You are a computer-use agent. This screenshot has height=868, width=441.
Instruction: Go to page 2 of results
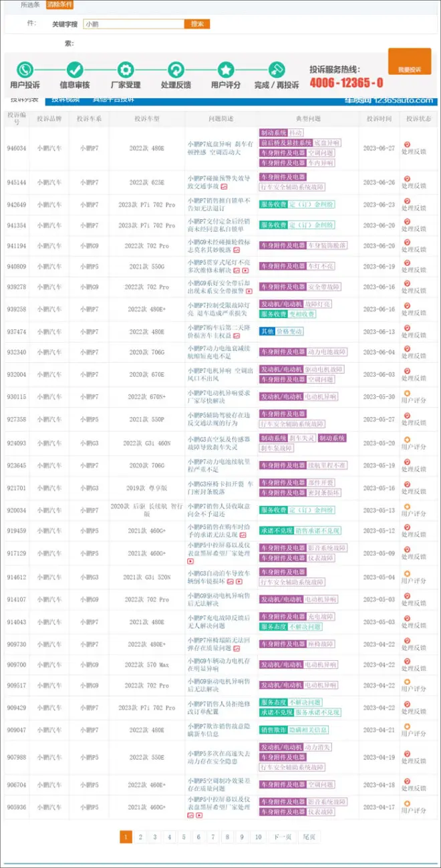[140, 837]
